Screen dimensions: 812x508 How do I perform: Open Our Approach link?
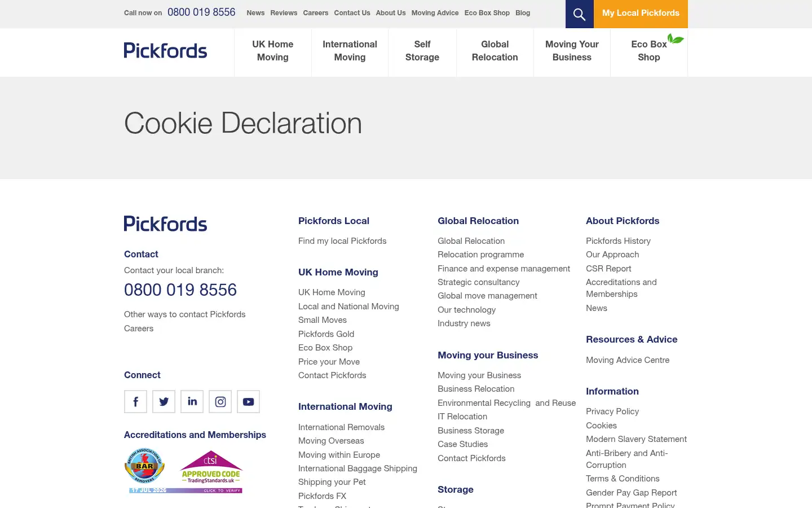(612, 255)
